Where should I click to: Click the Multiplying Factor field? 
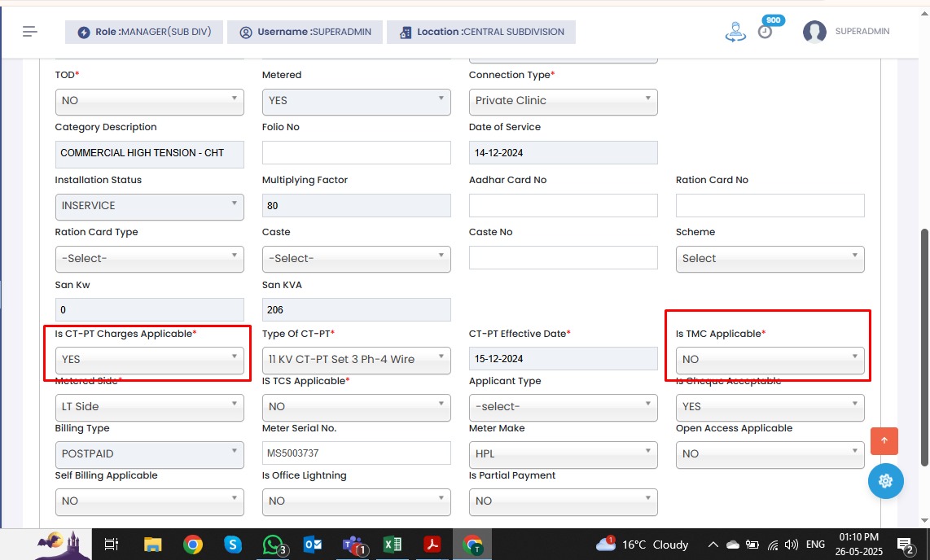tap(357, 206)
